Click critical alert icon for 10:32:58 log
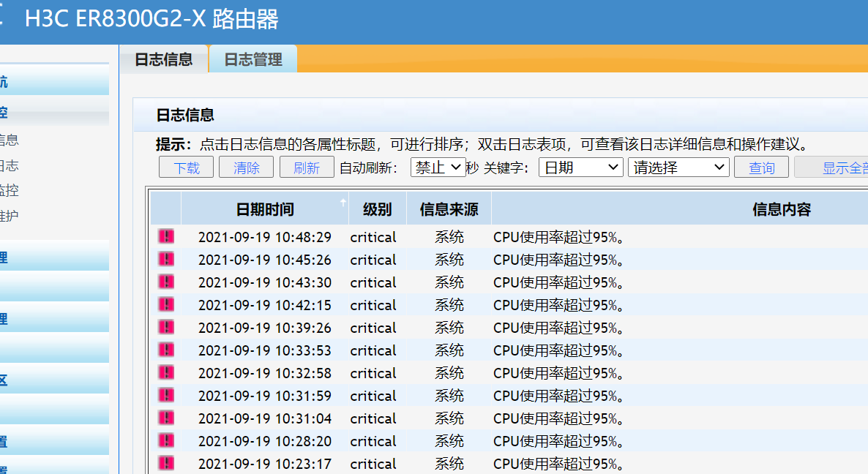Viewport: 868px width, 474px height. (x=166, y=373)
